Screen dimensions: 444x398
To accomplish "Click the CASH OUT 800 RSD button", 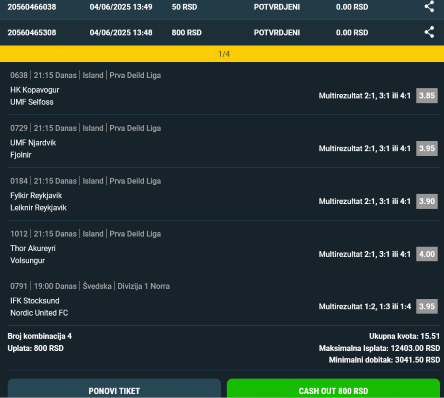I will pos(333,389).
